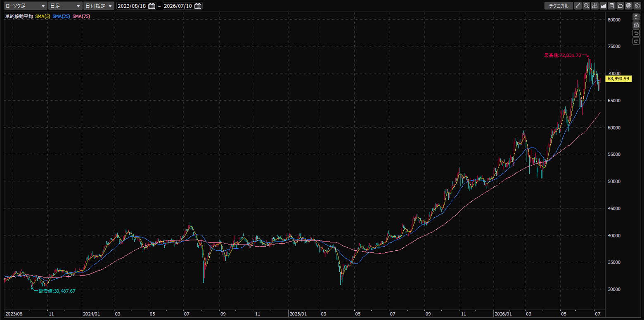The image size is (644, 320).
Task: Open the 日足 timeframe dropdown
Action: pyautogui.click(x=65, y=6)
